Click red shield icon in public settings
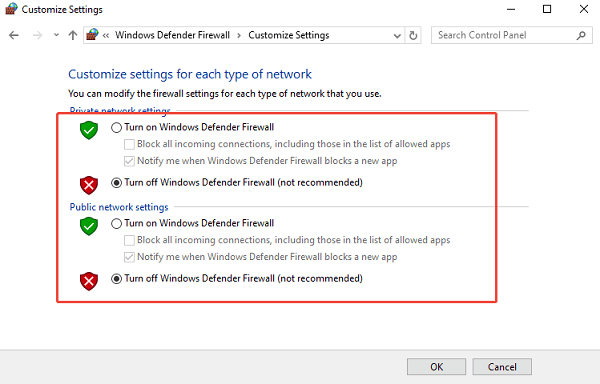 89,281
